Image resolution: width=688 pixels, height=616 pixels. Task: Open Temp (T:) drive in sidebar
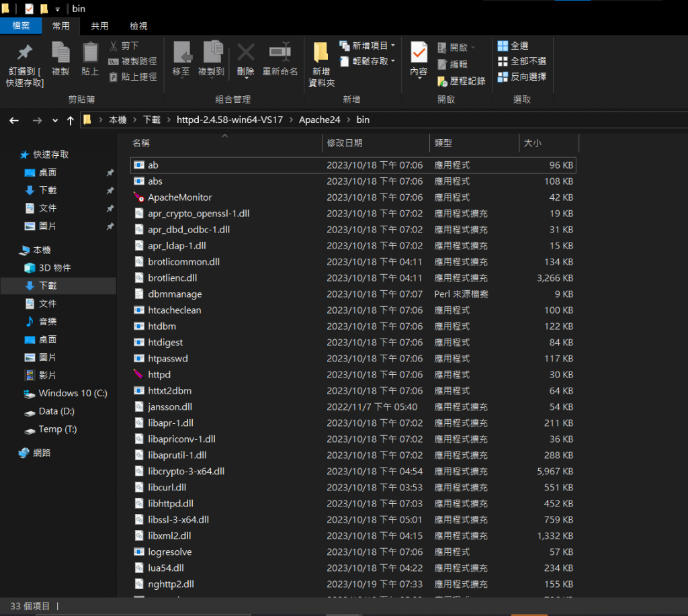(50, 429)
